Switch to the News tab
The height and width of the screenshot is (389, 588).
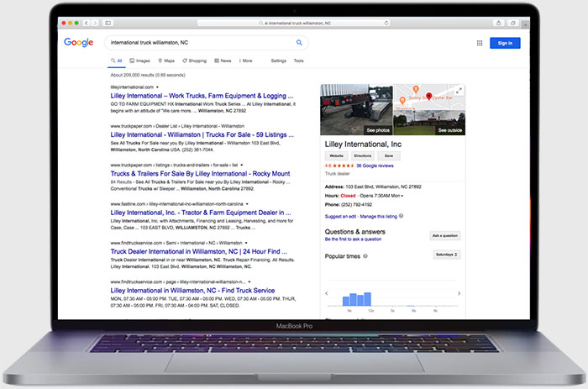click(x=223, y=60)
